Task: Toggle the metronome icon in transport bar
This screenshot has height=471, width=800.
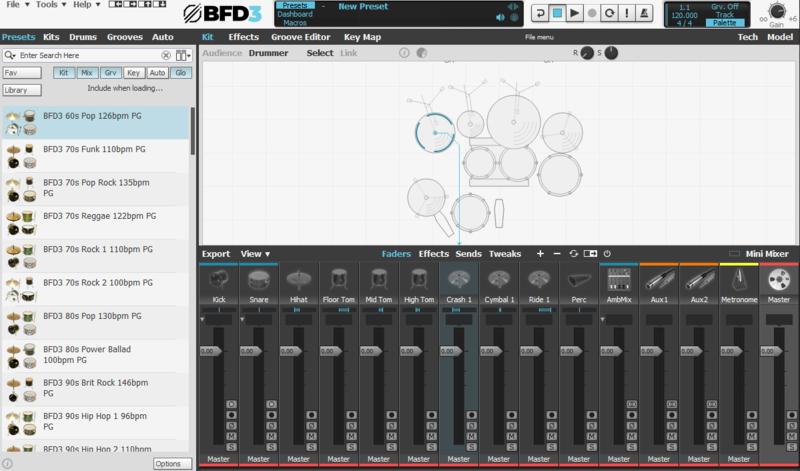Action: click(645, 13)
